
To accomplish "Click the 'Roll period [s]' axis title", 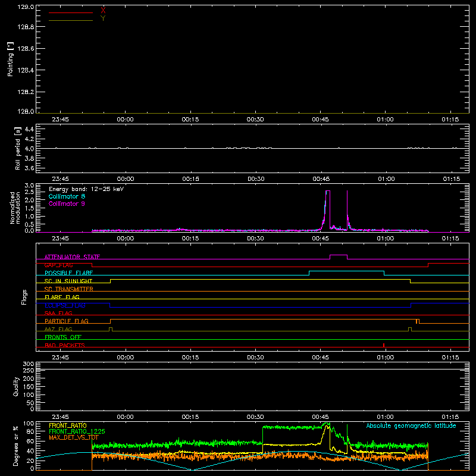I will click(18, 148).
